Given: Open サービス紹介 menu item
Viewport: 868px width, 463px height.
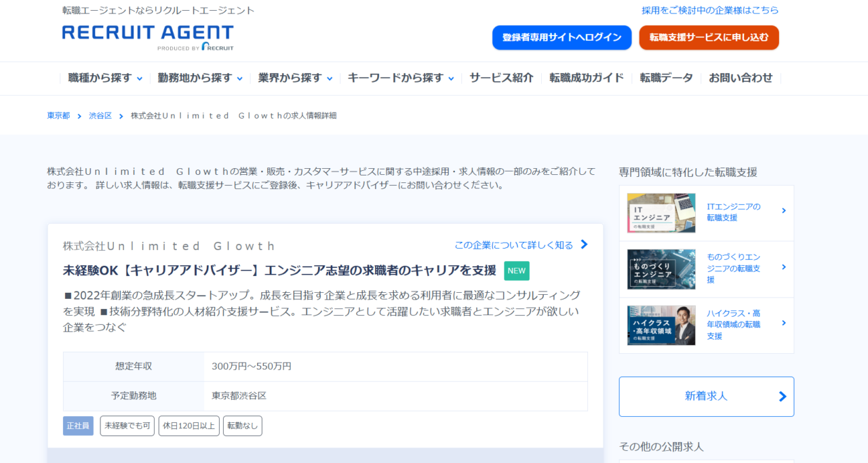Looking at the screenshot, I should click(501, 78).
